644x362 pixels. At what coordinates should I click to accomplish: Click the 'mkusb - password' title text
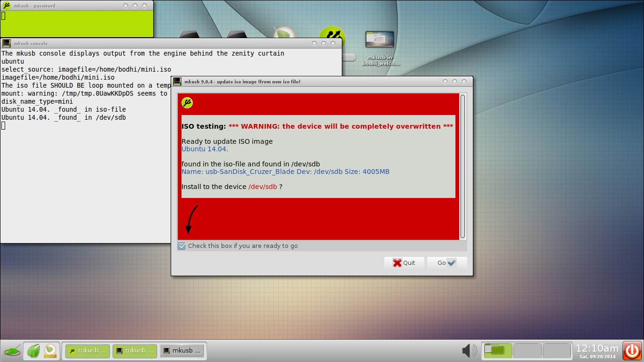coord(34,6)
